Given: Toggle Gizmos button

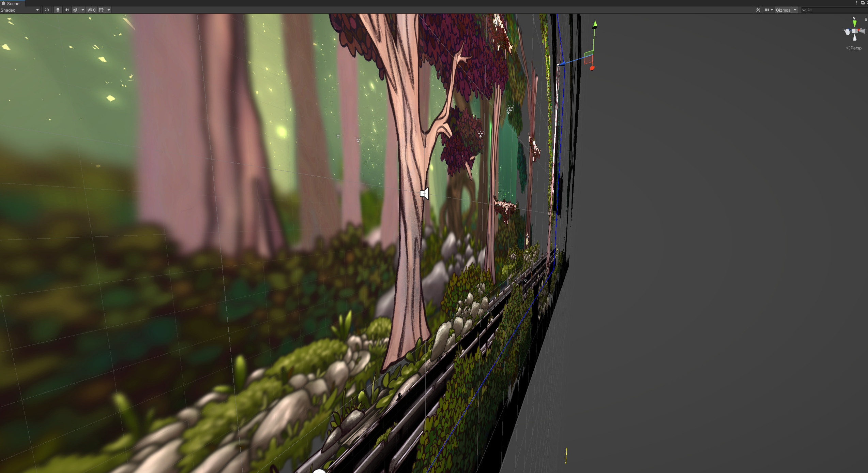Looking at the screenshot, I should (x=783, y=10).
